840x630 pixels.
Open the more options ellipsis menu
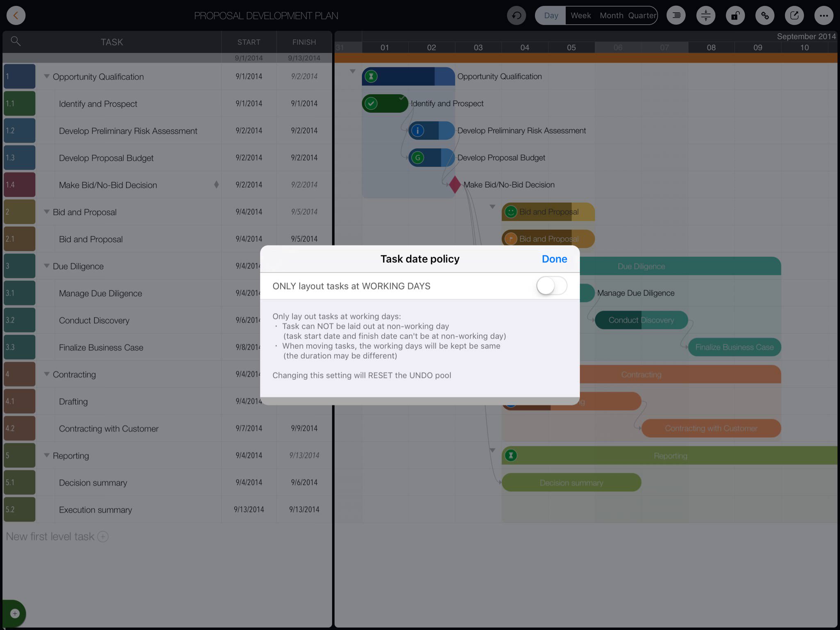(824, 16)
